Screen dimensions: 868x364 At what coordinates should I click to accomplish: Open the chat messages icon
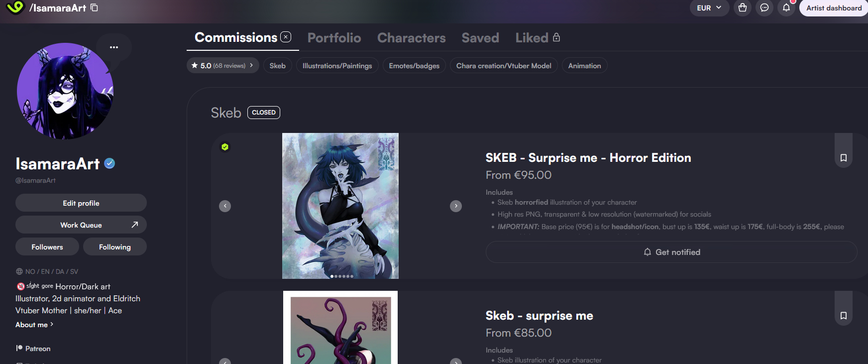[764, 8]
